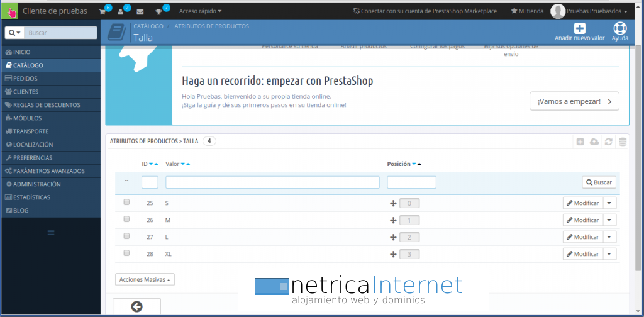The width and height of the screenshot is (644, 317).
Task: Click the add new value toolbar icon
Action: (580, 142)
